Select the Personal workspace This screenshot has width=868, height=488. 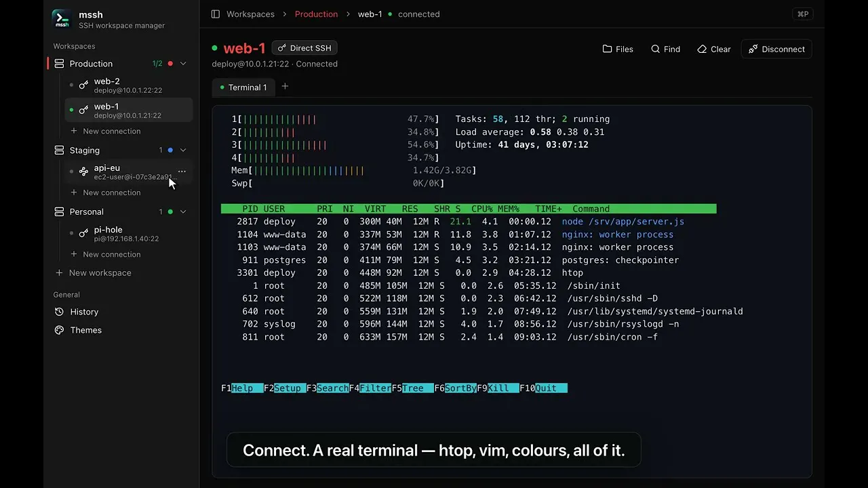point(87,211)
